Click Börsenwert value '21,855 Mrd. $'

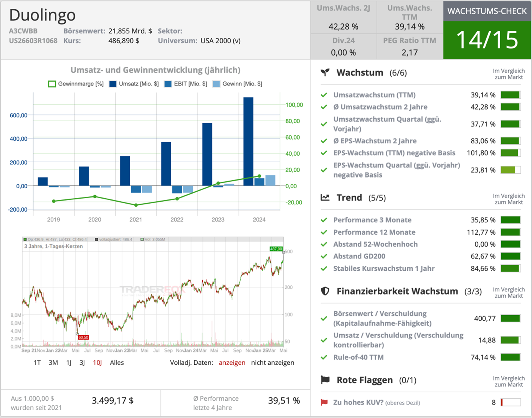tap(130, 31)
